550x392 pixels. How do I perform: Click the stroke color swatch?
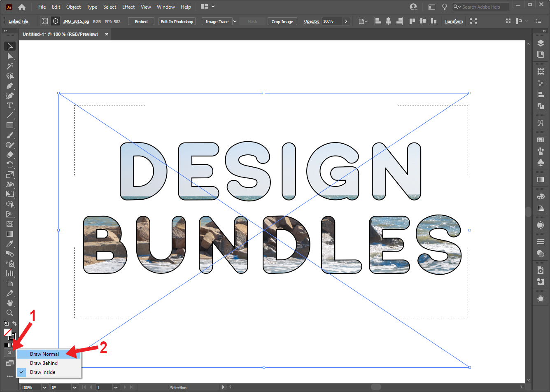pos(12,336)
